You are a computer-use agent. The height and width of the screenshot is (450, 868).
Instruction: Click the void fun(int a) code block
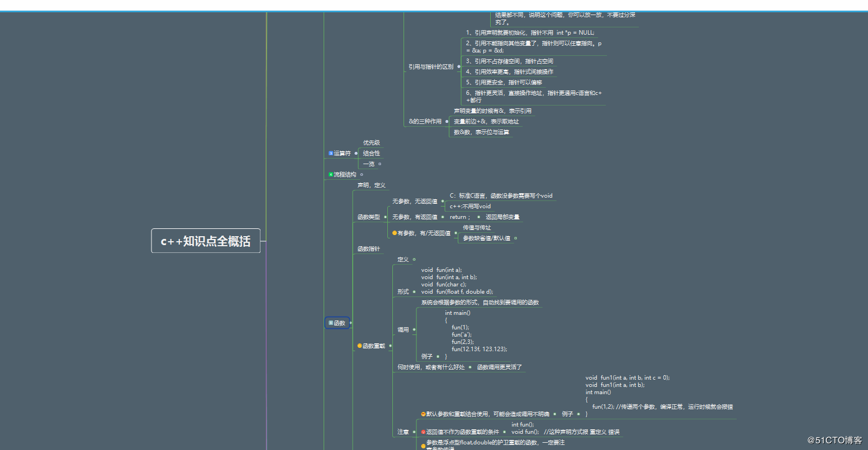[457, 281]
